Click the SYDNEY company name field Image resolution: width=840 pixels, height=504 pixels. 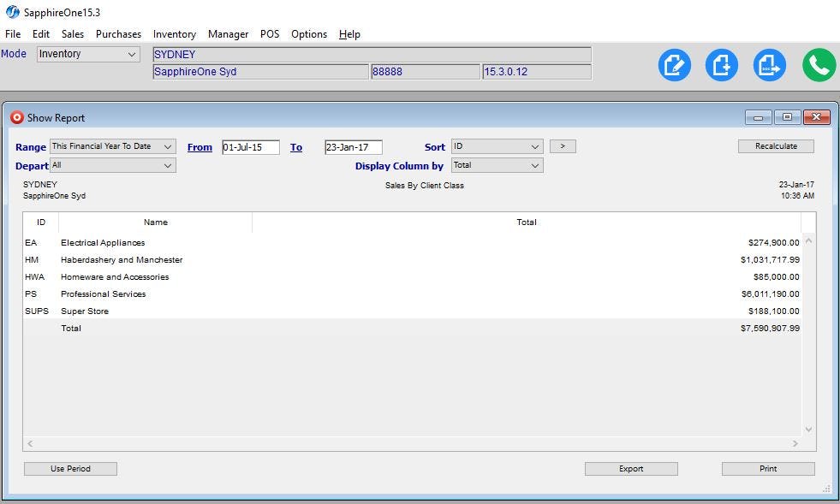[x=372, y=55]
